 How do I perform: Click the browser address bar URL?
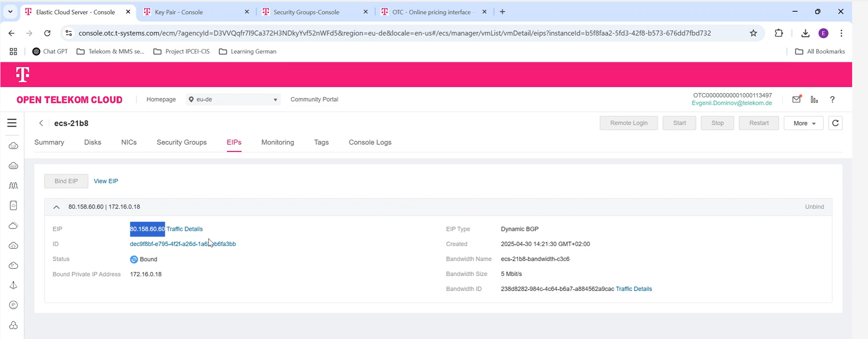(395, 33)
